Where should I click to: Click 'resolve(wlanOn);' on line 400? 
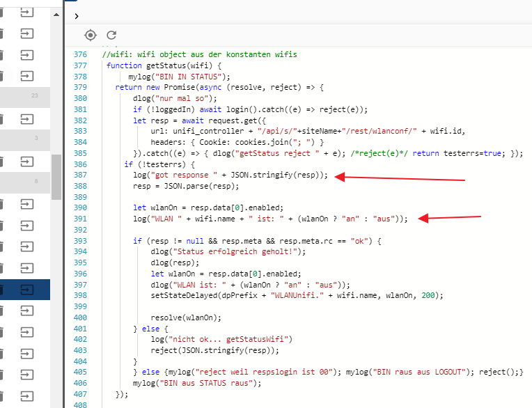click(186, 317)
